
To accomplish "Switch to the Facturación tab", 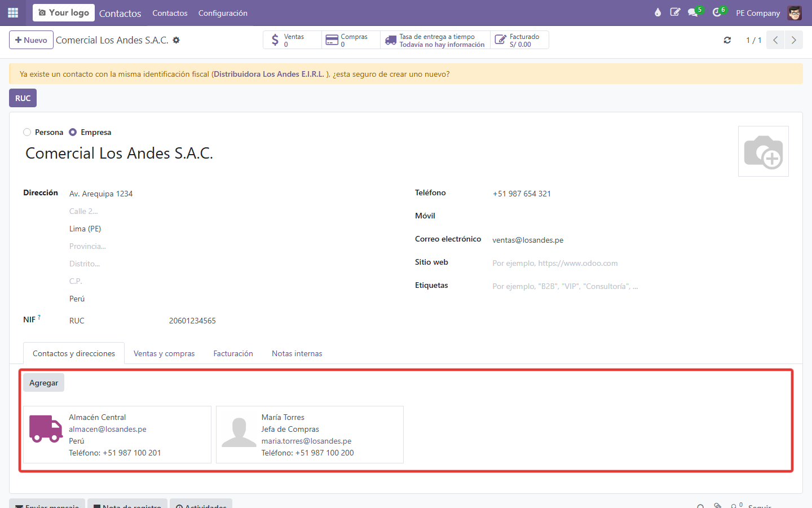I will 233,353.
